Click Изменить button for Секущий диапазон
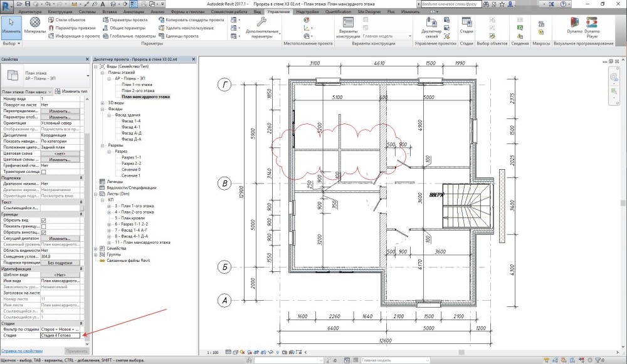The image size is (627, 364). (x=60, y=238)
